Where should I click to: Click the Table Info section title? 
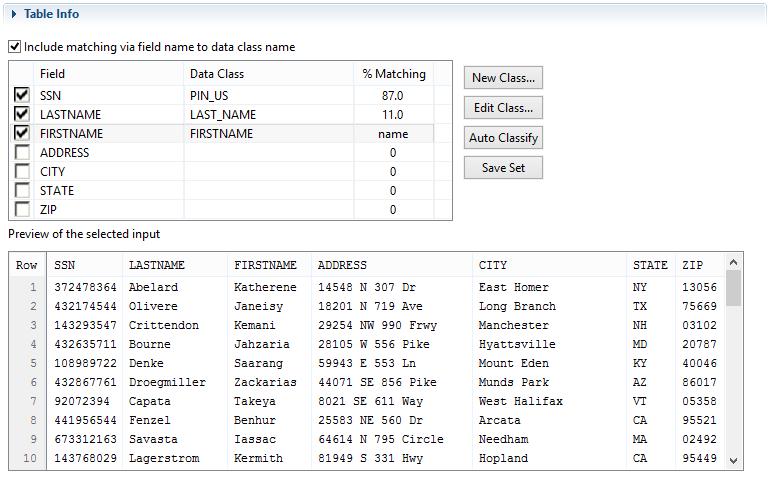click(51, 14)
